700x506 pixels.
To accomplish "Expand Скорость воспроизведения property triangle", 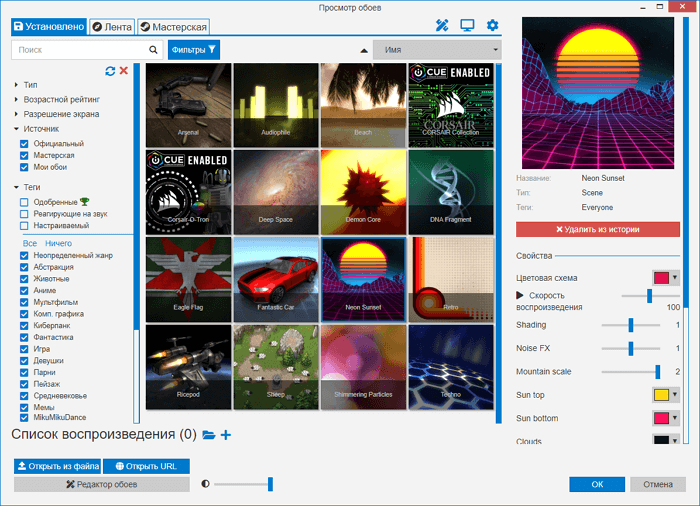I will [520, 295].
